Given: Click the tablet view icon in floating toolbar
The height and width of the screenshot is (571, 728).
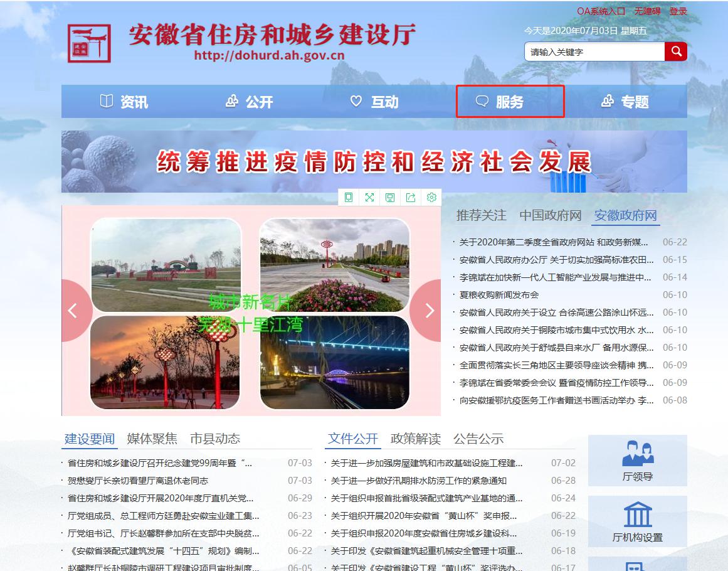Looking at the screenshot, I should click(349, 198).
